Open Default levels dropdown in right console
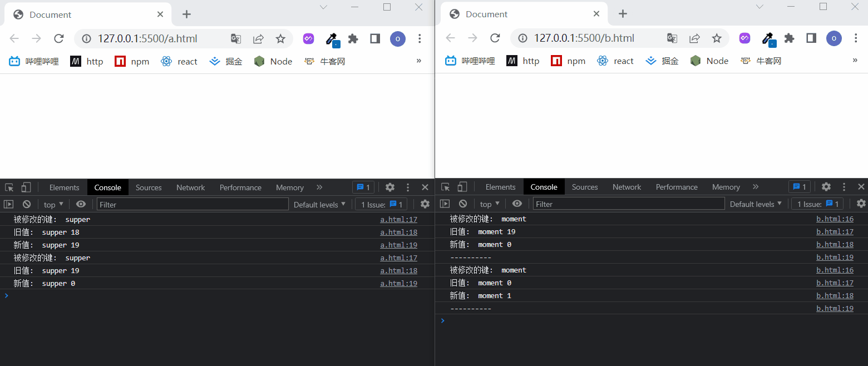 [756, 204]
